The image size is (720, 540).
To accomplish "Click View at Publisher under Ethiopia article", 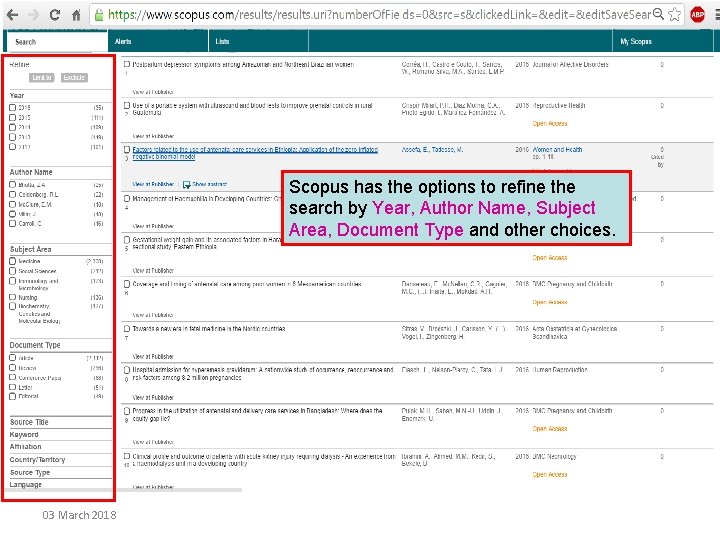I will [153, 184].
